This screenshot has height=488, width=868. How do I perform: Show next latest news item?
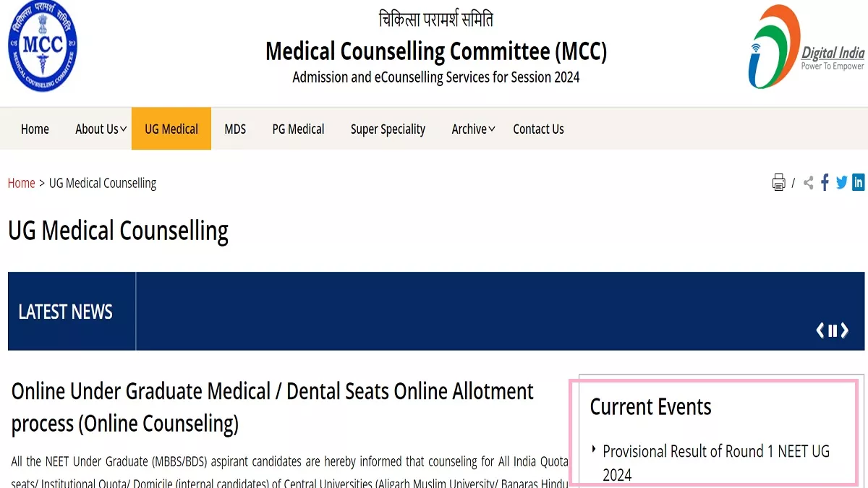[x=844, y=330]
